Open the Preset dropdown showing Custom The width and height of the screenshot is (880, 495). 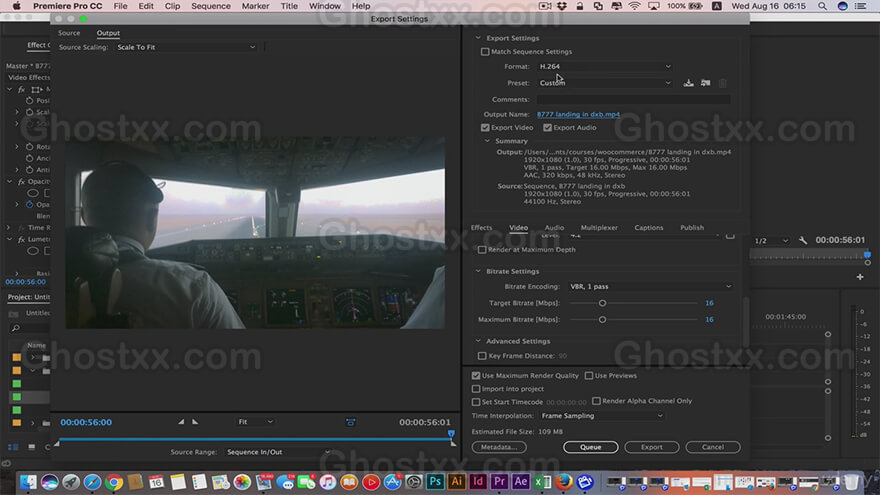[x=604, y=83]
